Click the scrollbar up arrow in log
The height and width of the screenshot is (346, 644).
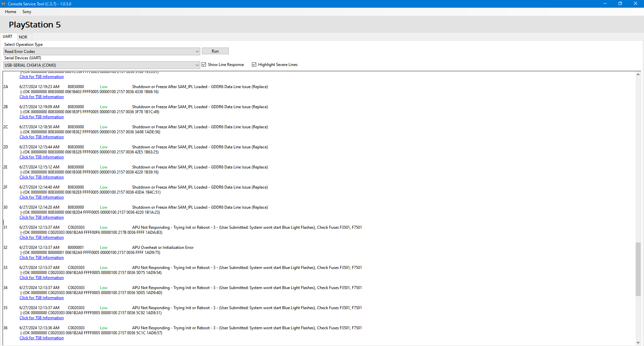[638, 74]
